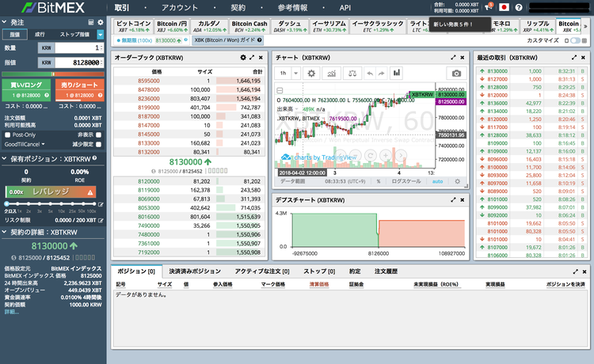Image resolution: width=594 pixels, height=364 pixels.
Task: Click the 売り/ショート sell button
Action: (x=79, y=89)
